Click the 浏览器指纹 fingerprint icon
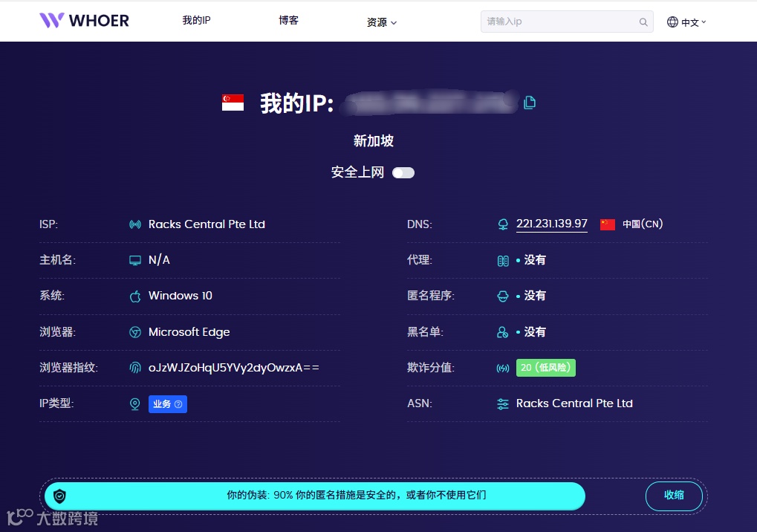 (135, 368)
